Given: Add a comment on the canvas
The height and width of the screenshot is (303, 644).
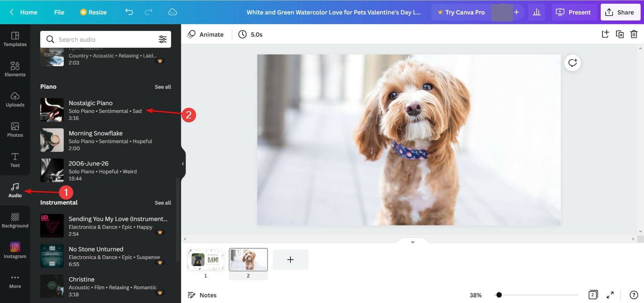Looking at the screenshot, I should point(572,63).
